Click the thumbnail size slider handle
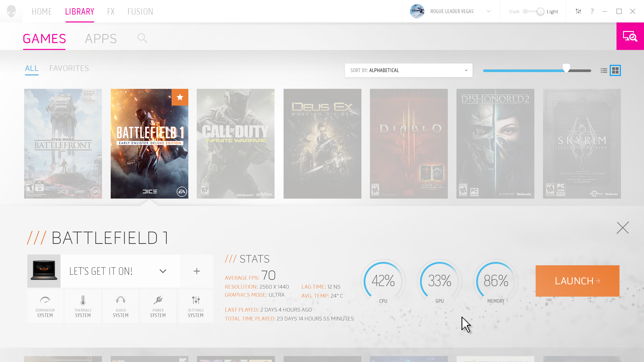This screenshot has width=644, height=362. [x=566, y=68]
